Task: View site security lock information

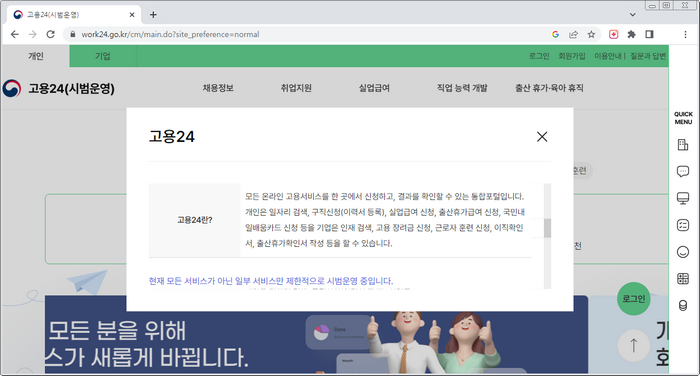Action: 72,34
